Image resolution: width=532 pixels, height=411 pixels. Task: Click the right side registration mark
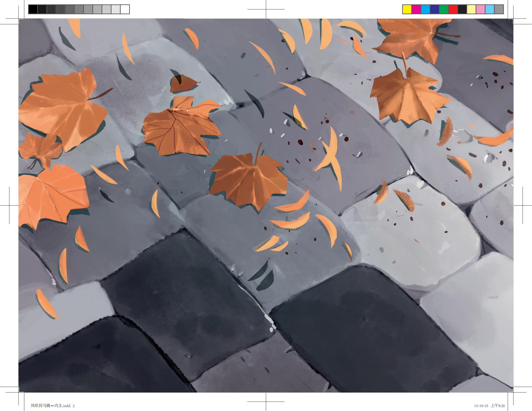(x=523, y=205)
